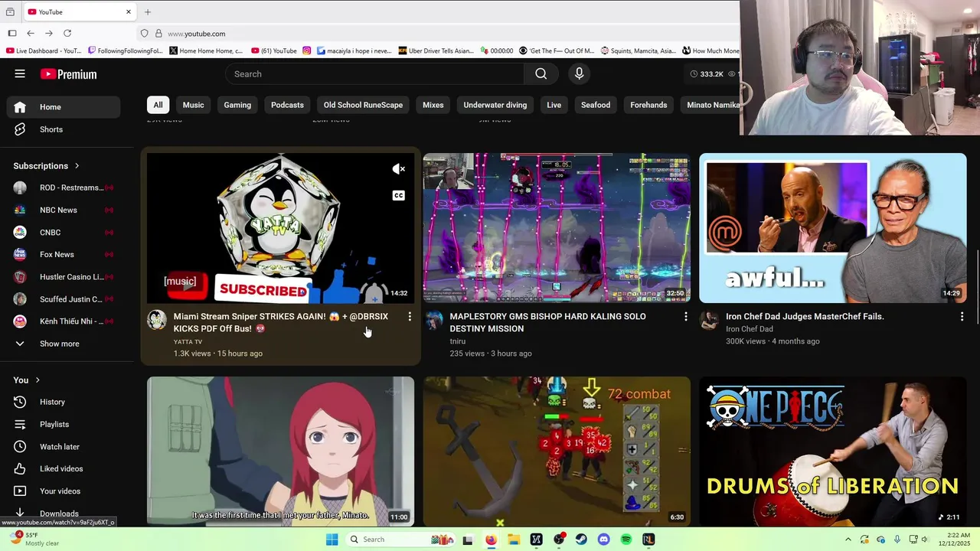The width and height of the screenshot is (980, 551).
Task: Select Home in the sidebar
Action: [63, 107]
